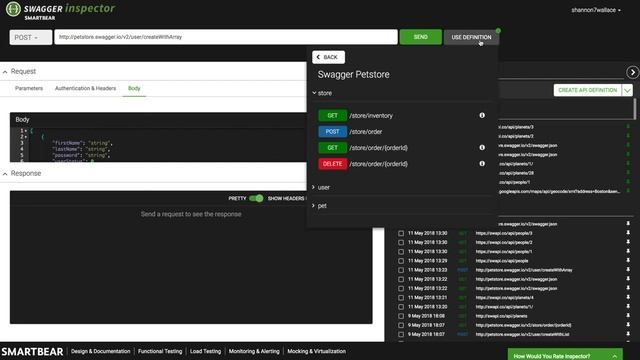Pin the createWithList history request
The width and height of the screenshot is (640, 360).
click(x=628, y=334)
